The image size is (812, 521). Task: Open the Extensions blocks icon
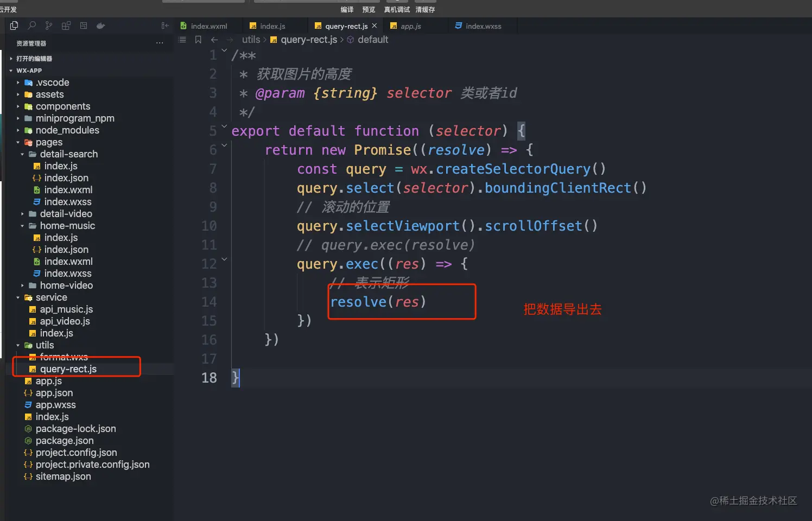coord(66,26)
